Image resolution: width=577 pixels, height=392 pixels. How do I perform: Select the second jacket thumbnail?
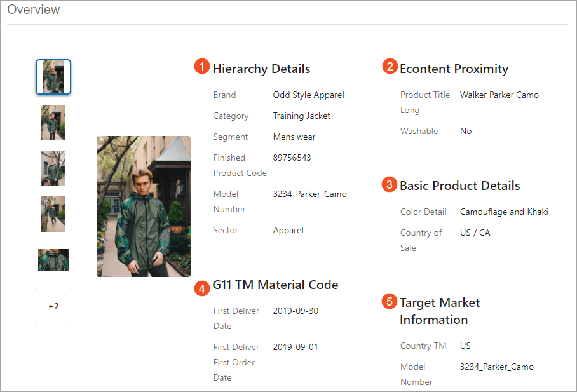coord(53,123)
